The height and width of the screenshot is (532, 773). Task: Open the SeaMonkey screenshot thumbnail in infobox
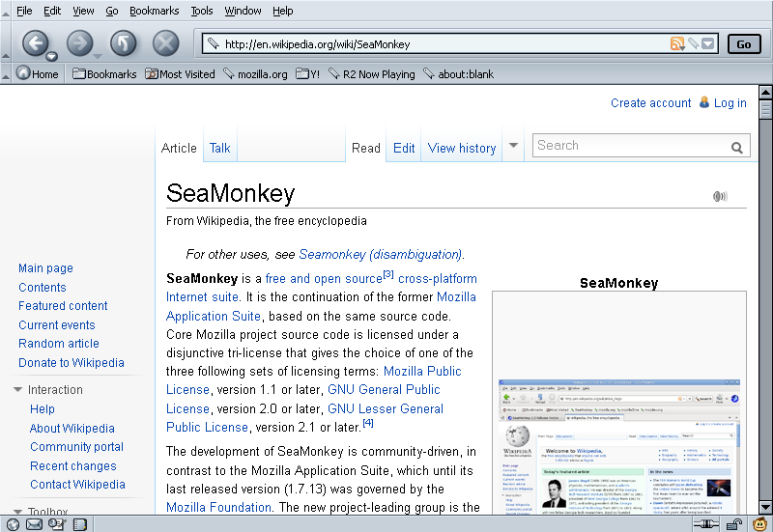tap(619, 447)
